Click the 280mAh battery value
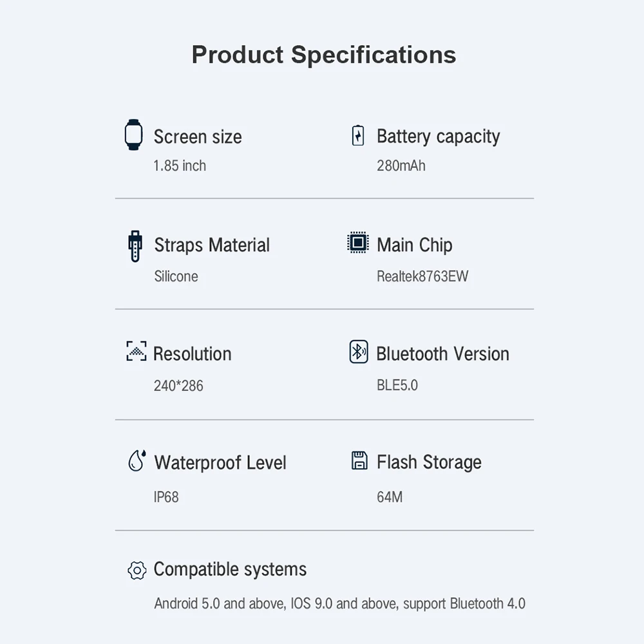This screenshot has width=644, height=644. [401, 166]
